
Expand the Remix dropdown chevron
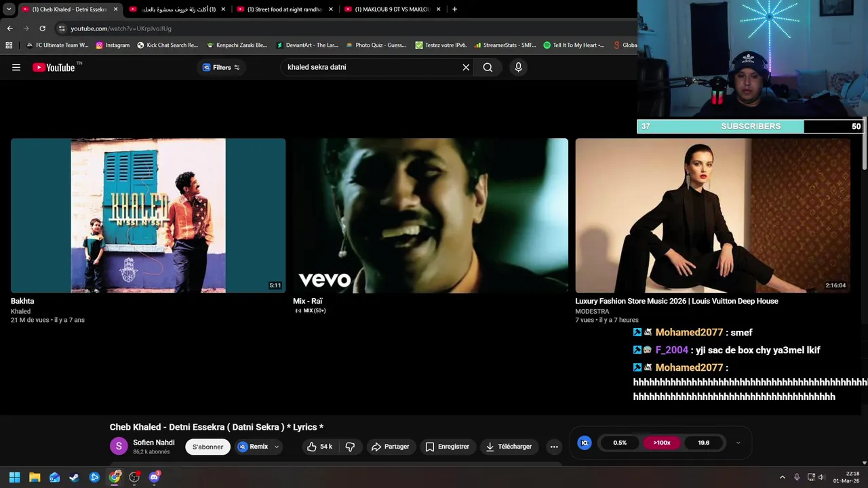tap(277, 447)
